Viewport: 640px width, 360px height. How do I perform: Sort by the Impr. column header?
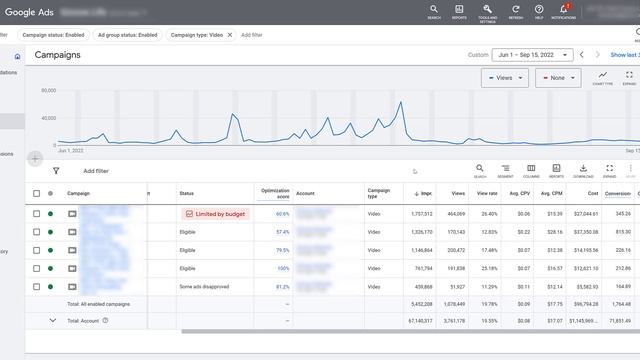[423, 193]
